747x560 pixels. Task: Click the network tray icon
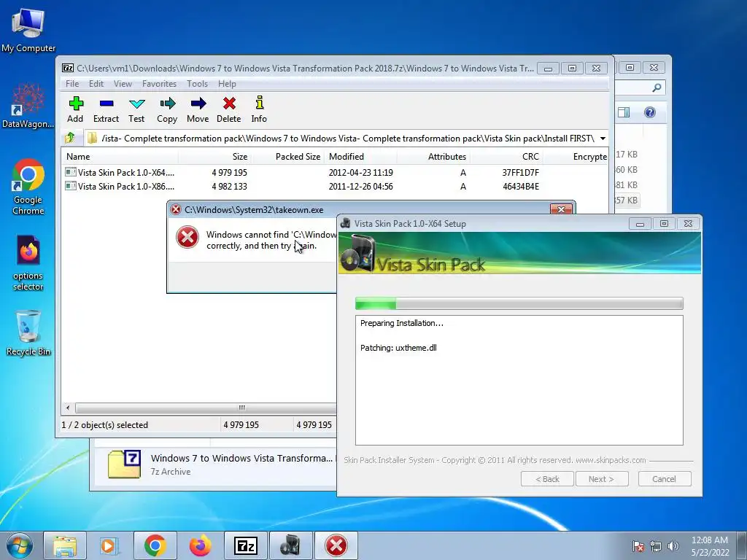[x=656, y=546]
